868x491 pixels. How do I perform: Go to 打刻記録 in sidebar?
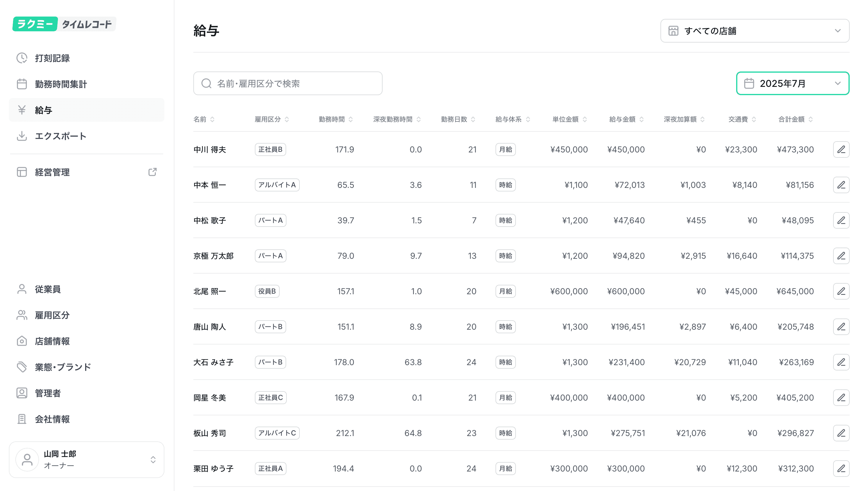52,58
